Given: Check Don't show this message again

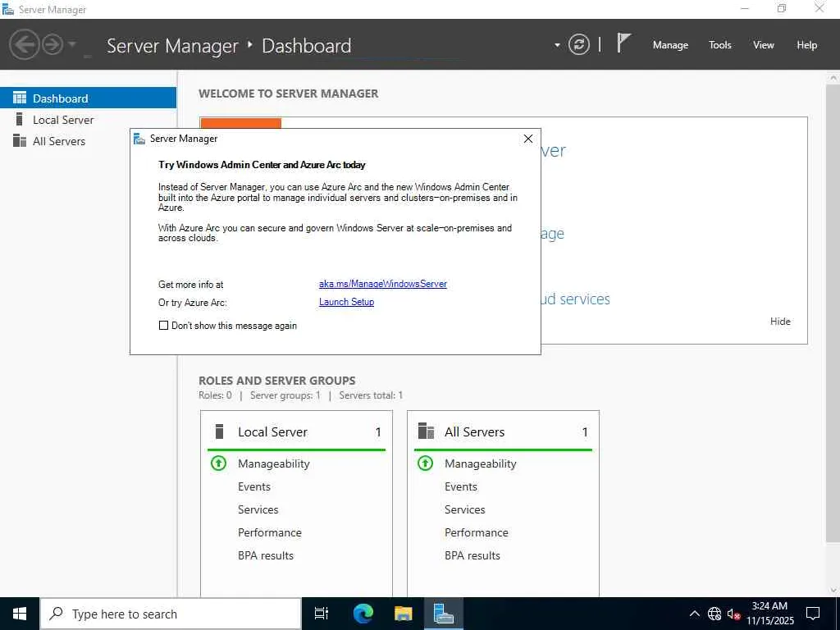Looking at the screenshot, I should click(x=163, y=325).
